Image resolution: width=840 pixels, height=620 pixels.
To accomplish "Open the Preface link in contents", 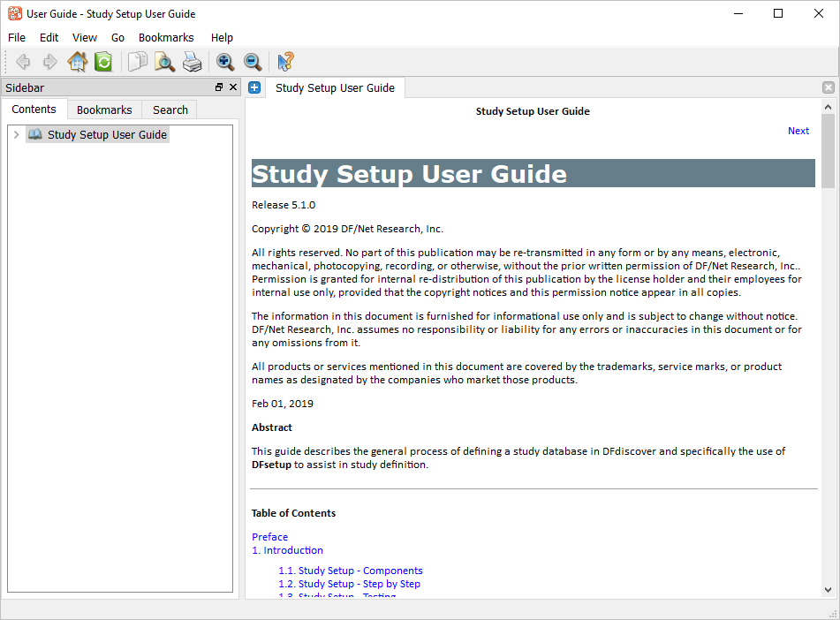I will pos(269,537).
